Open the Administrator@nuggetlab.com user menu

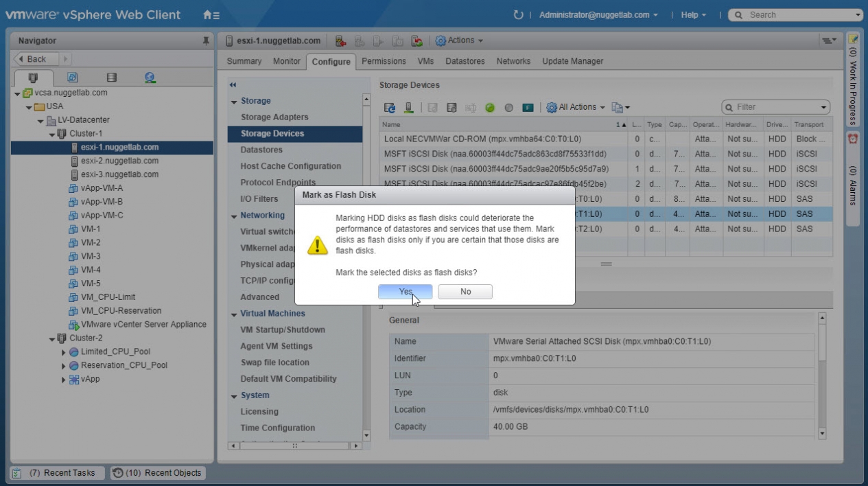tap(598, 14)
